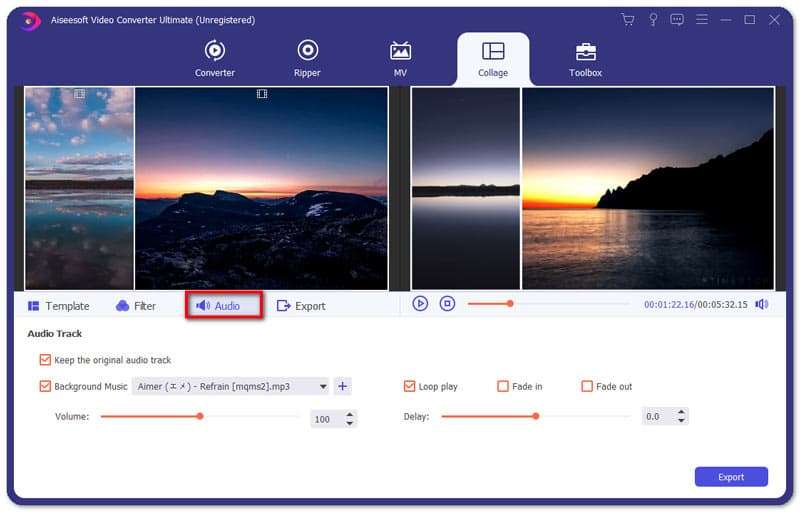Increase delay with up stepper arrow

pyautogui.click(x=681, y=412)
